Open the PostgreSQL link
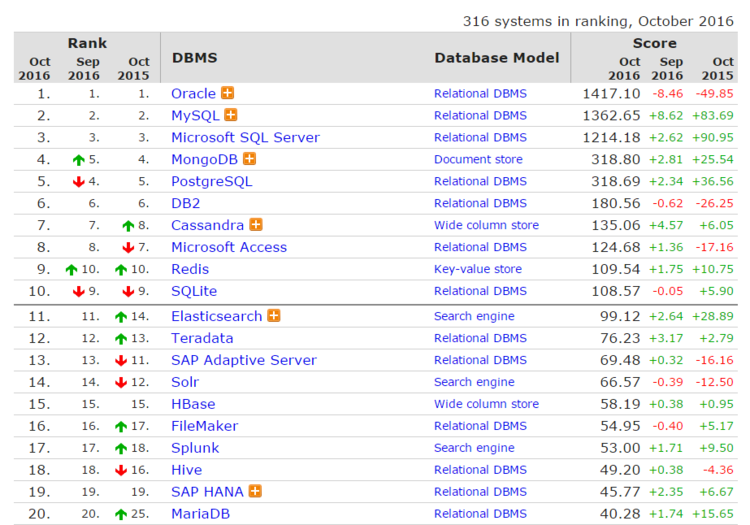Viewport: 750px width, 525px height. pyautogui.click(x=211, y=182)
